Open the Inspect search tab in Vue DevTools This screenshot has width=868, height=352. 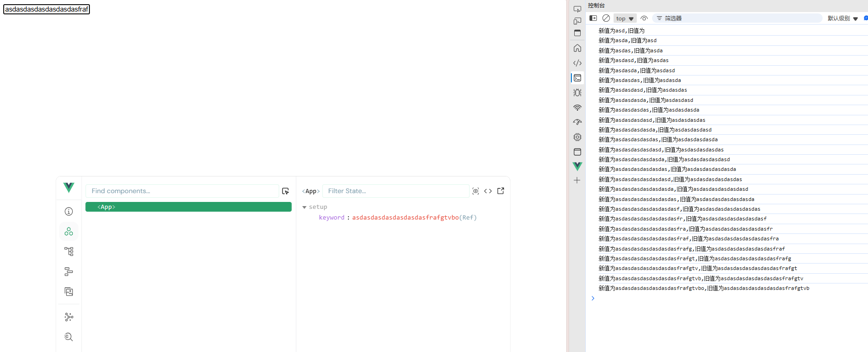pyautogui.click(x=69, y=337)
